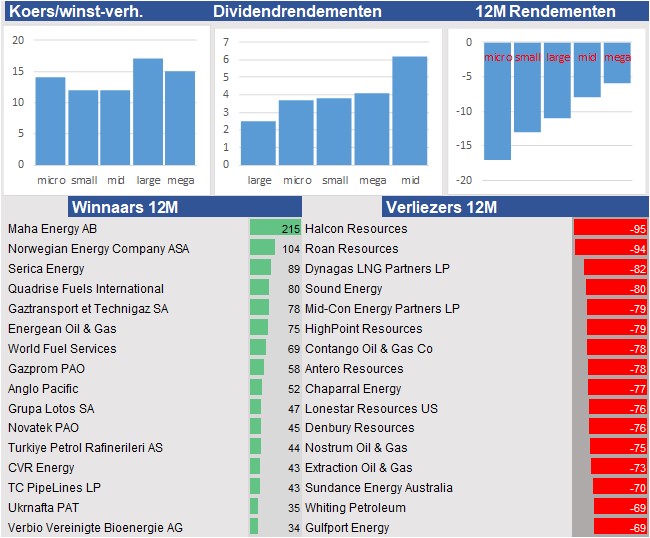Click Verbio Vereinigte Bioenergie AG
This screenshot has width=650, height=538.
pos(95,528)
